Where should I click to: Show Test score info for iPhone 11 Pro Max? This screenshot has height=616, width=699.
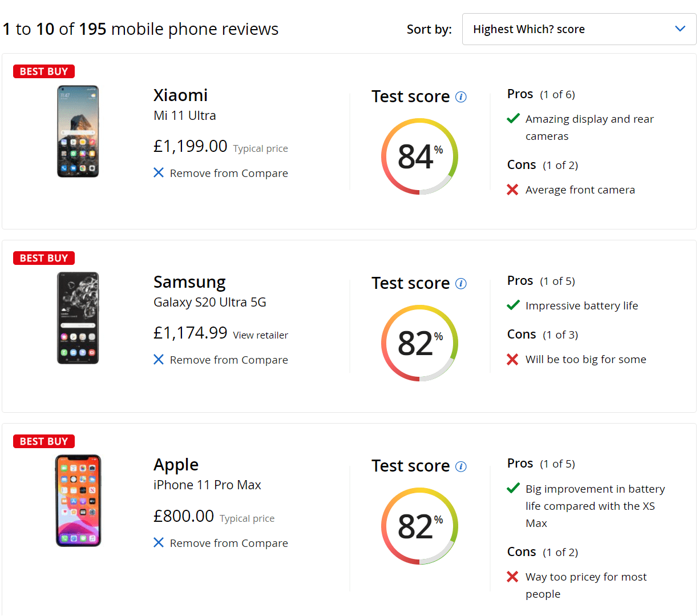click(x=461, y=466)
